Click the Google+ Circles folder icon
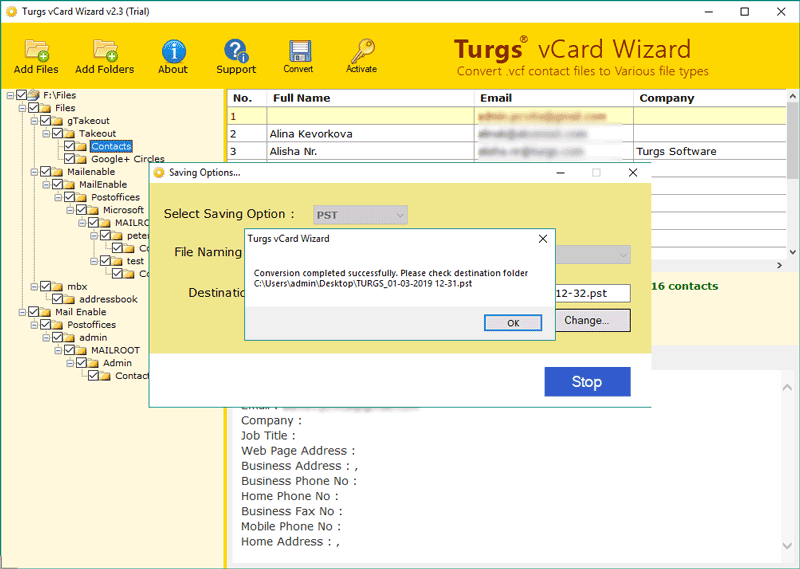Viewport: 800px width, 569px height. click(x=82, y=159)
